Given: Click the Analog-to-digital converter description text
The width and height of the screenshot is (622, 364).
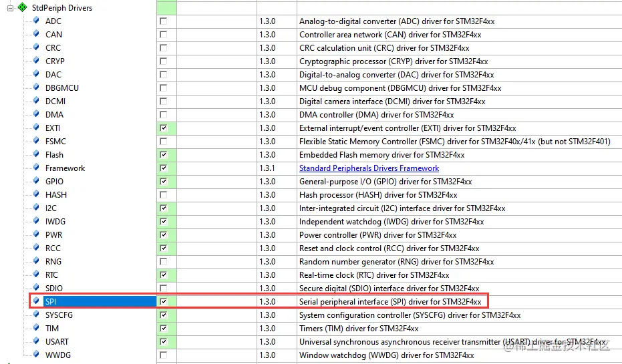Looking at the screenshot, I should (x=397, y=21).
